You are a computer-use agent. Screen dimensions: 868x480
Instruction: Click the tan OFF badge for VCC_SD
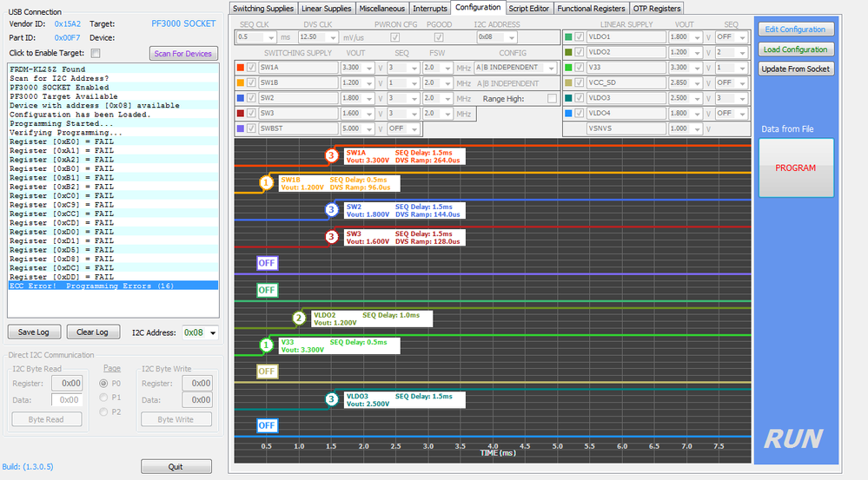tap(267, 372)
